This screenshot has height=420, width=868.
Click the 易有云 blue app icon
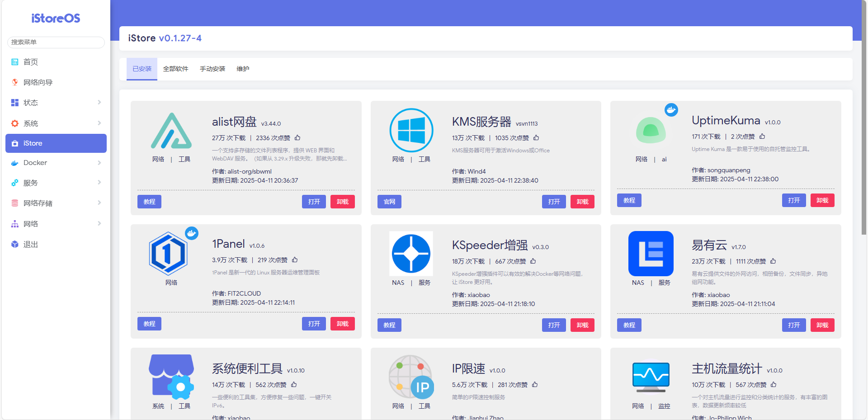click(x=651, y=253)
